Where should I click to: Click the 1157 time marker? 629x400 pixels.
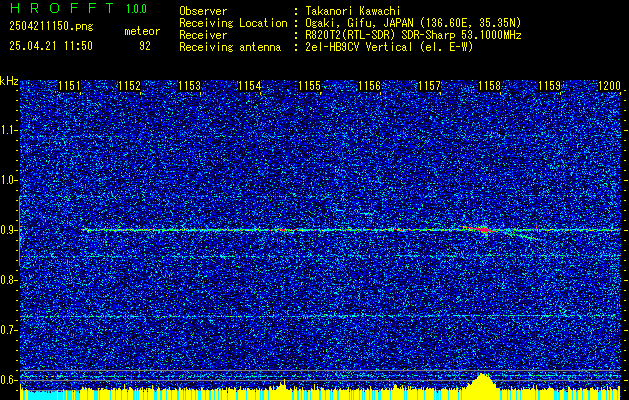(429, 86)
